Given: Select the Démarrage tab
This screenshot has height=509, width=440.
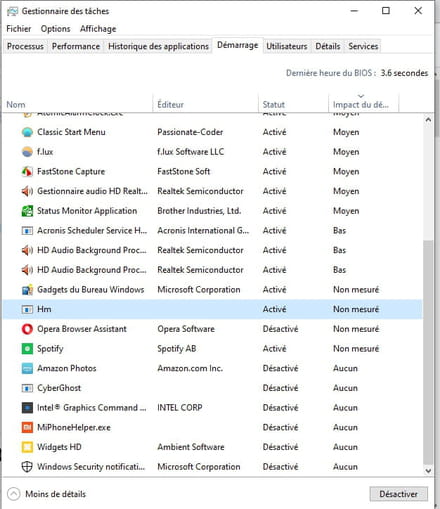Looking at the screenshot, I should pos(237,45).
